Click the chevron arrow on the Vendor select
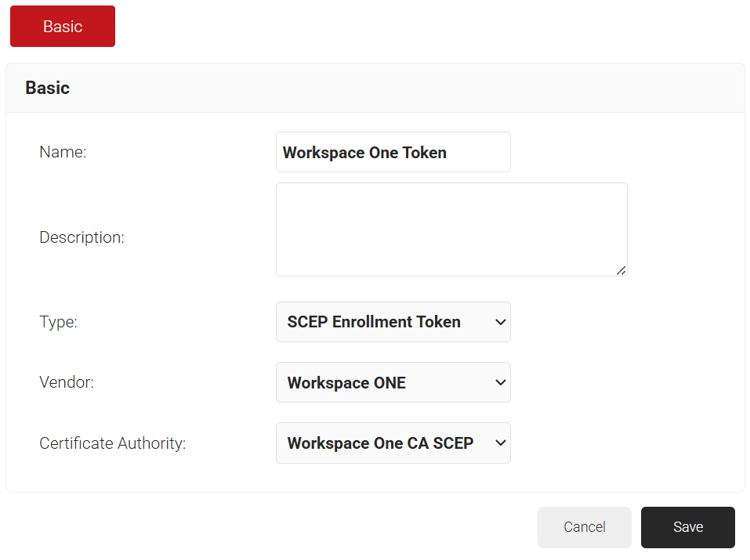Viewport: 750px width, 560px height. pos(501,383)
